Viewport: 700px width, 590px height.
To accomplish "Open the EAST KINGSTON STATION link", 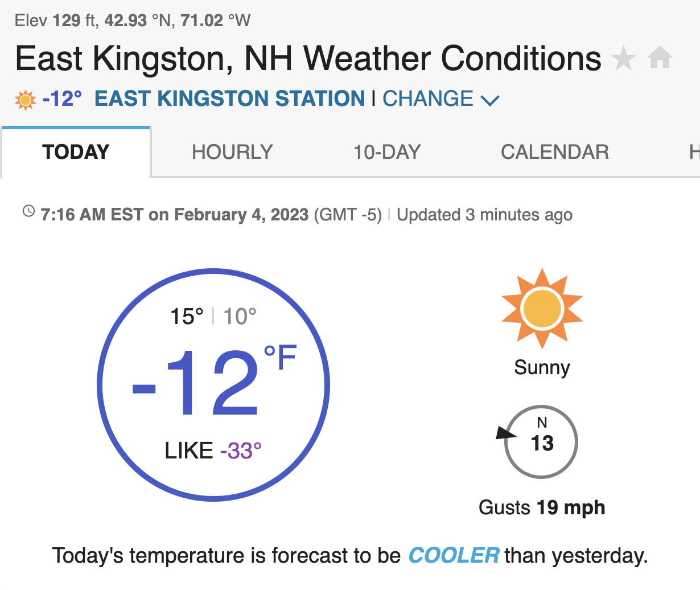I will coord(229,99).
